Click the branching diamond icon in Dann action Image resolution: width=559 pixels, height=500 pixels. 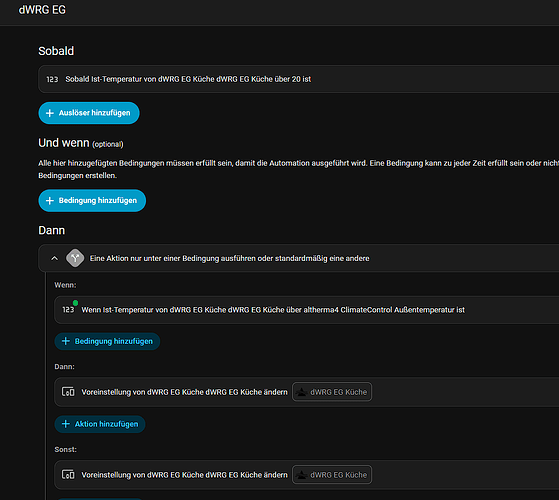click(75, 258)
